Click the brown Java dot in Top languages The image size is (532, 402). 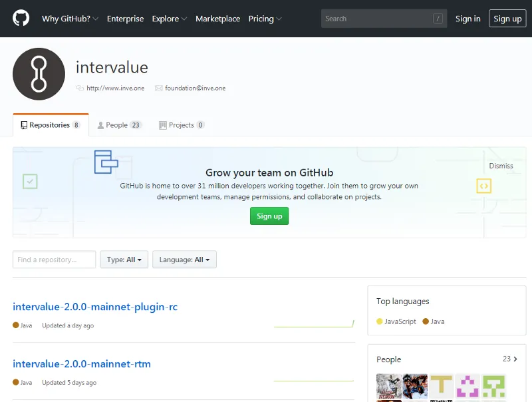coord(426,321)
